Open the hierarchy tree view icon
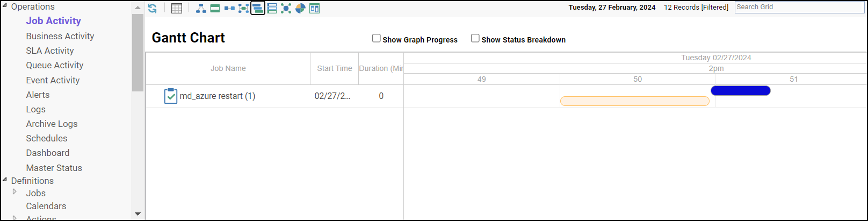The width and height of the screenshot is (868, 221). coord(201,8)
